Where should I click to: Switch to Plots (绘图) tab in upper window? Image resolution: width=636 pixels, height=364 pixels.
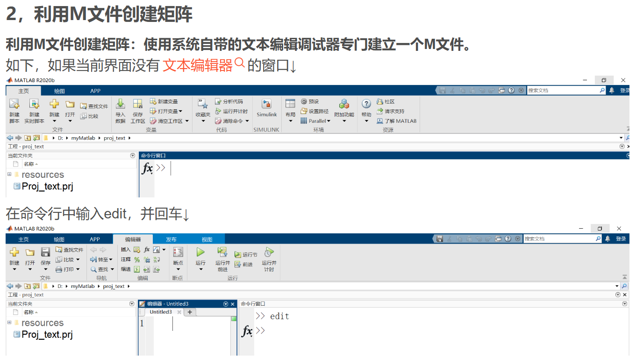59,91
